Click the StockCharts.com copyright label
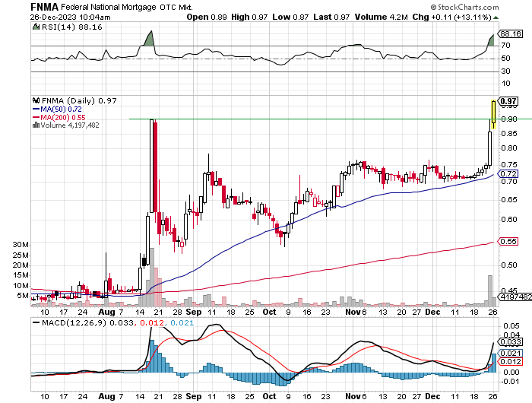The image size is (532, 403). click(x=464, y=7)
